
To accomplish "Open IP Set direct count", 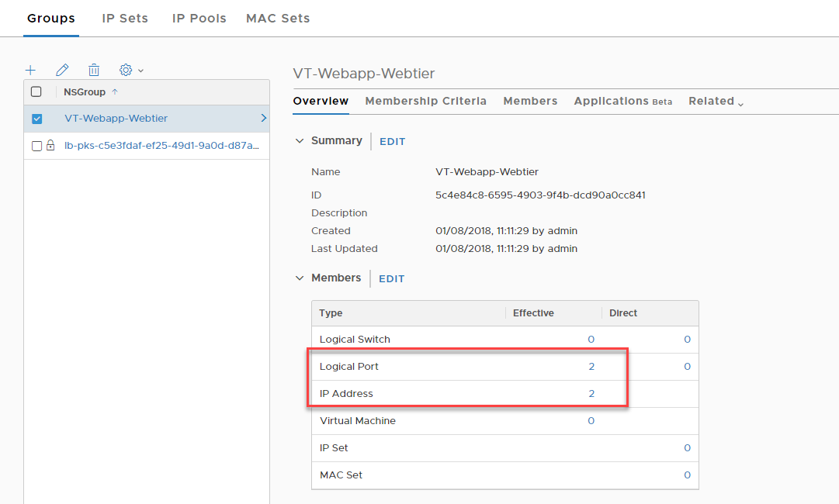I will tap(687, 448).
